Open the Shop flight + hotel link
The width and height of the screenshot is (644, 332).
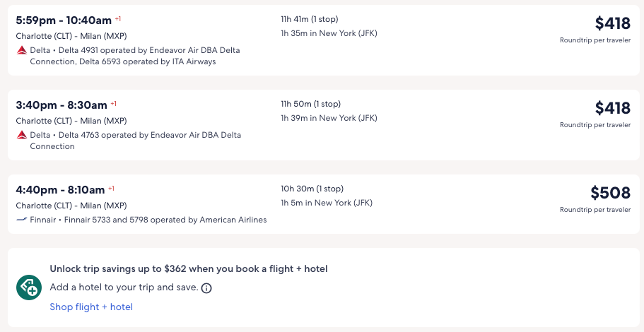pos(91,307)
